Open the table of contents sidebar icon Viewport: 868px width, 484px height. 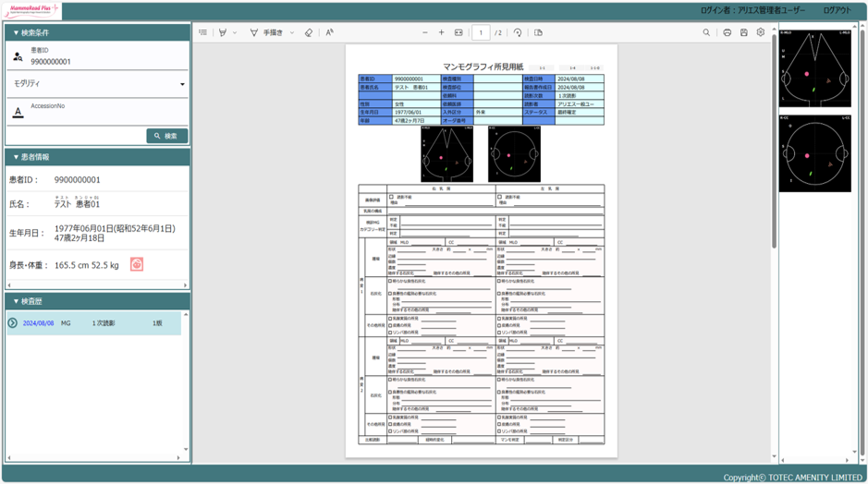pyautogui.click(x=203, y=32)
